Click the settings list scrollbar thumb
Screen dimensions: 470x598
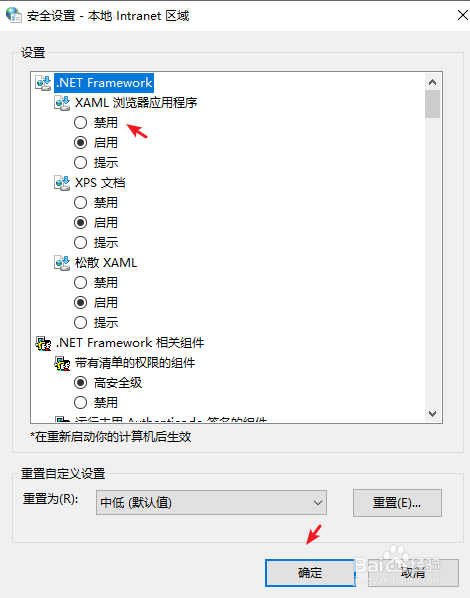coord(432,104)
